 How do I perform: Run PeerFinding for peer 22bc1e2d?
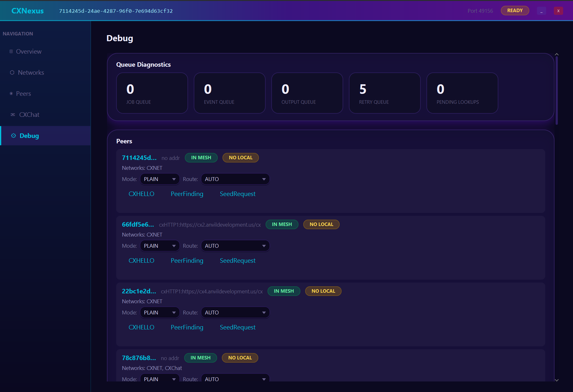[187, 327]
